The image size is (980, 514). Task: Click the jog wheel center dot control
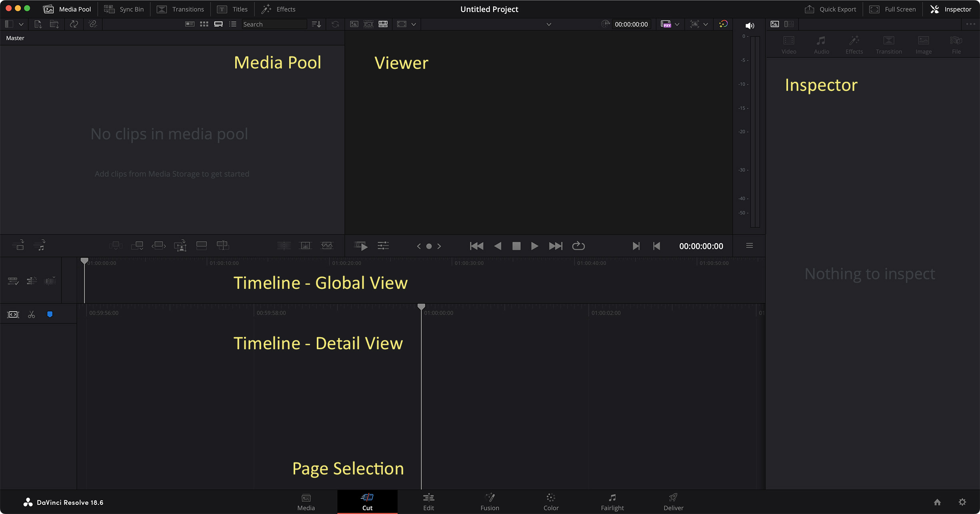[429, 246]
